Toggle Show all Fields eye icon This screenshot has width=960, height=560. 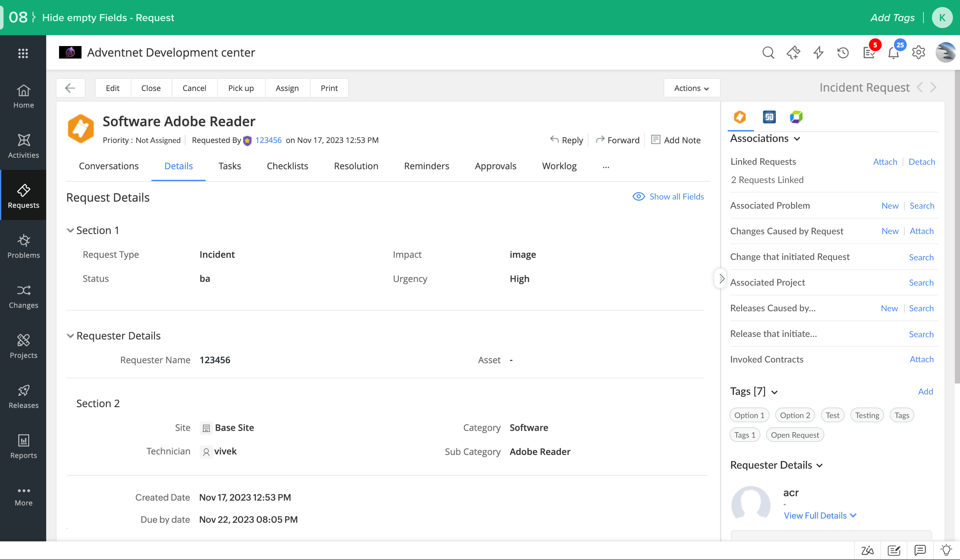(638, 196)
